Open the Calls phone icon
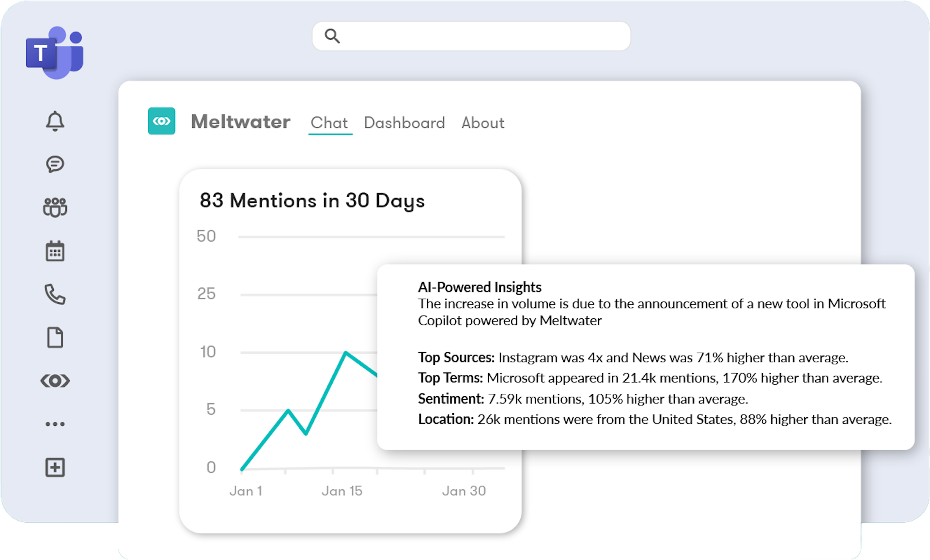The image size is (930, 560). 55,294
